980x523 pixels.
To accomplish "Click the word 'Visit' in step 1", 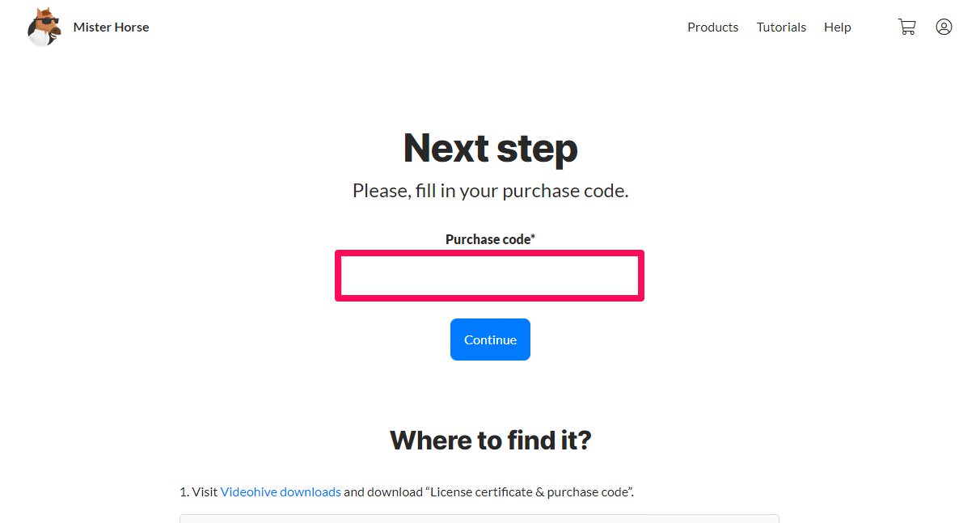I will [205, 491].
